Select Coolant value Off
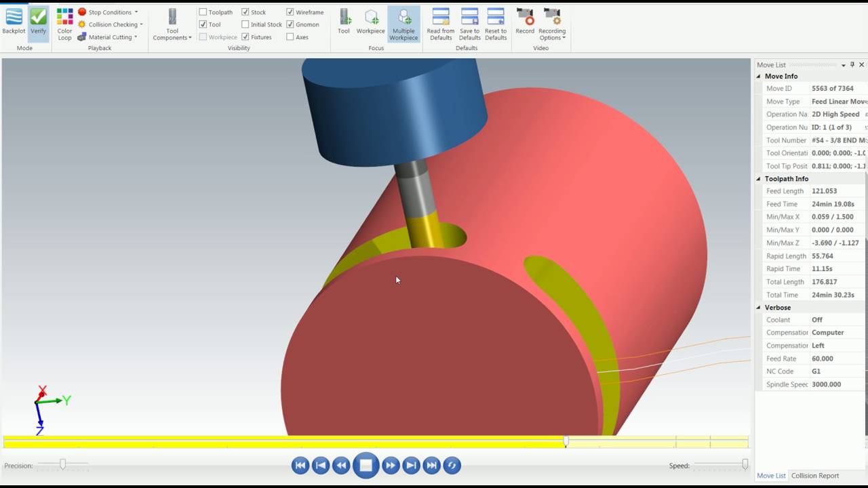The height and width of the screenshot is (488, 868). (x=817, y=320)
